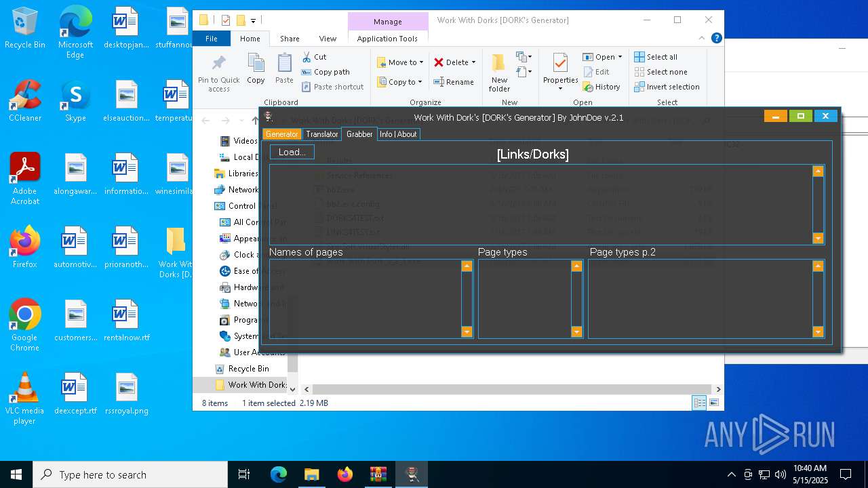Open the Translator tab
868x488 pixels.
(321, 134)
